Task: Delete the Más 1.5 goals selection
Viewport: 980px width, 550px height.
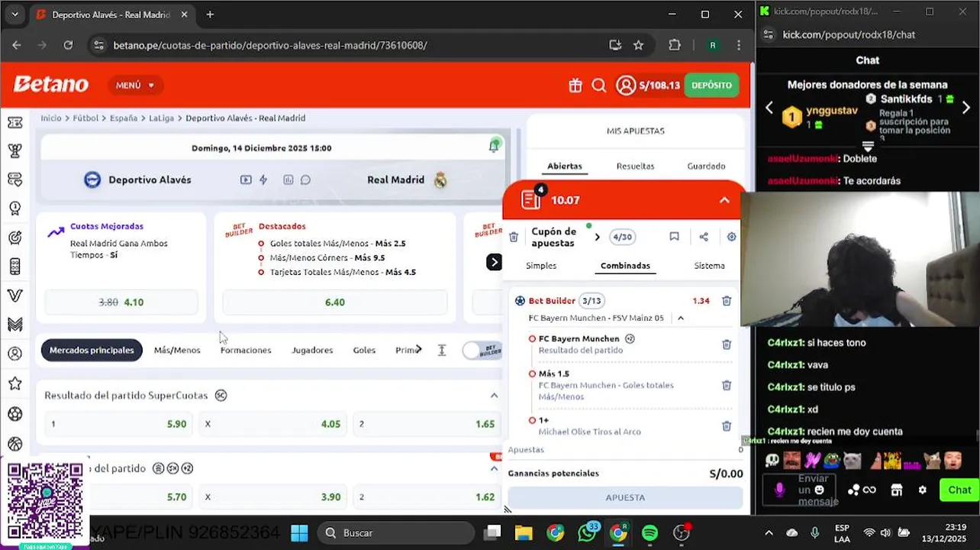Action: pyautogui.click(x=727, y=385)
